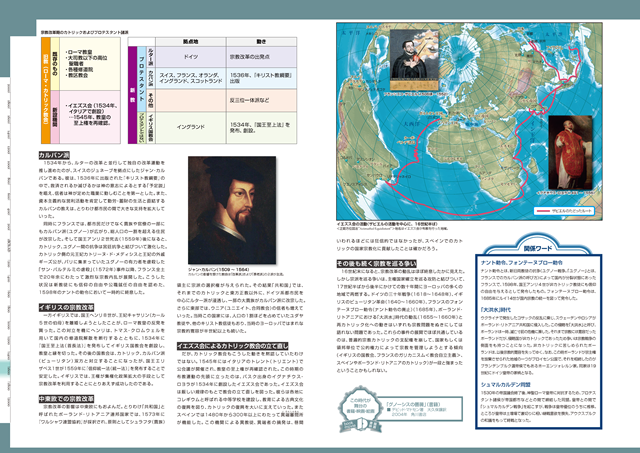The image size is (640, 453).
Task: Click the イギリスの宗教改革 heading
Action: click(x=67, y=307)
